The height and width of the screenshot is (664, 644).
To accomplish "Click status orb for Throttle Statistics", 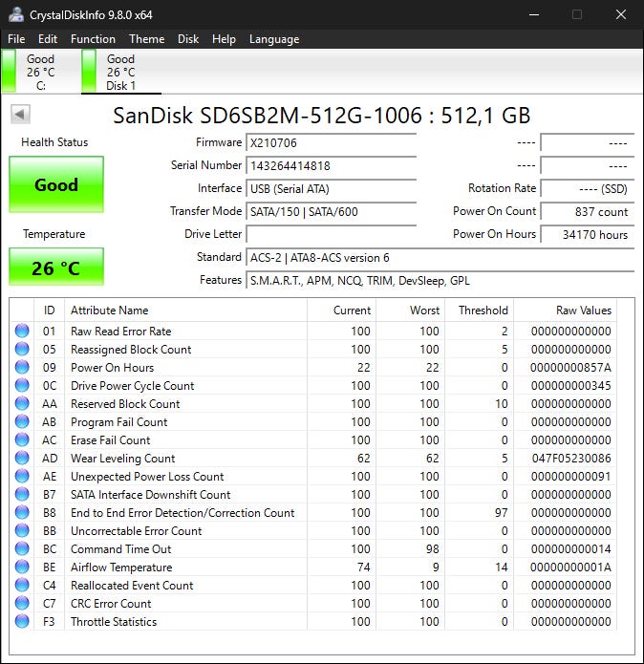I will point(22,621).
